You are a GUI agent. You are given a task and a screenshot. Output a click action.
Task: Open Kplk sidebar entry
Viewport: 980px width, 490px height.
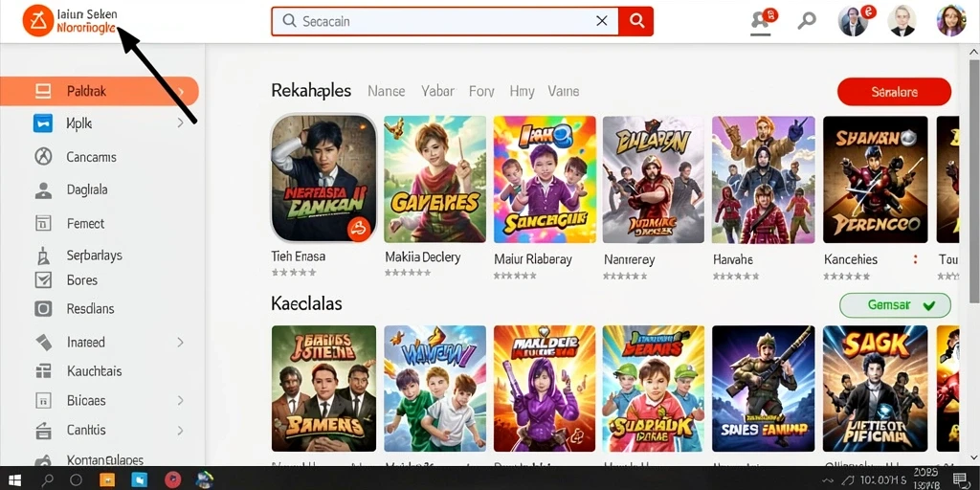[79, 123]
